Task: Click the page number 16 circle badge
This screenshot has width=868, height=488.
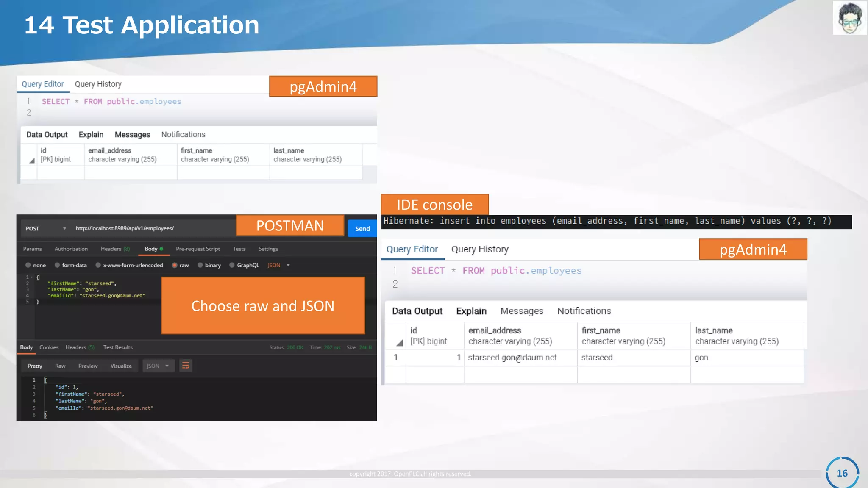Action: click(x=842, y=473)
